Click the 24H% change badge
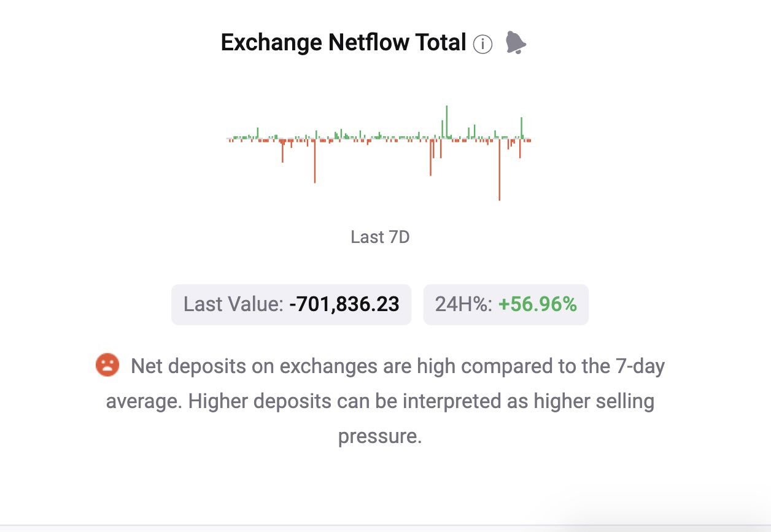 click(506, 304)
